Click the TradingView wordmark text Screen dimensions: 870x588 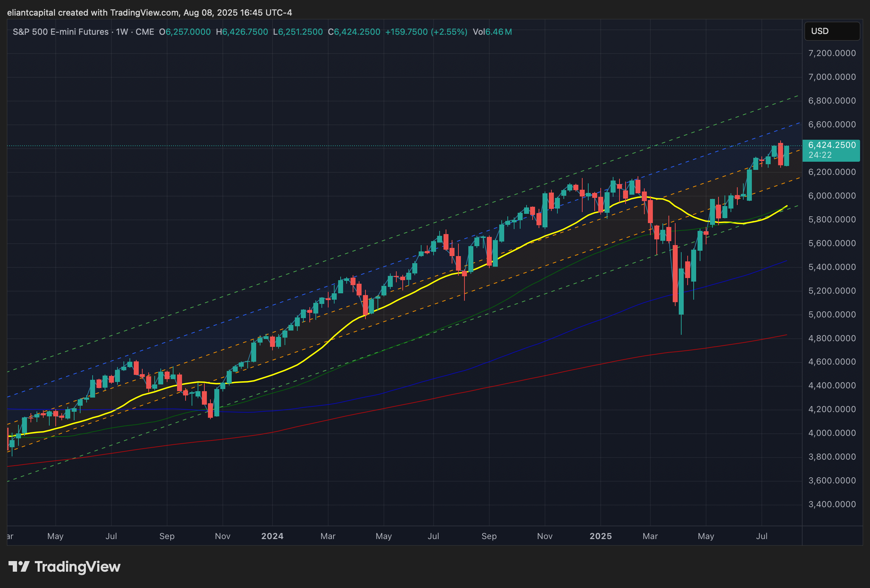tap(77, 567)
